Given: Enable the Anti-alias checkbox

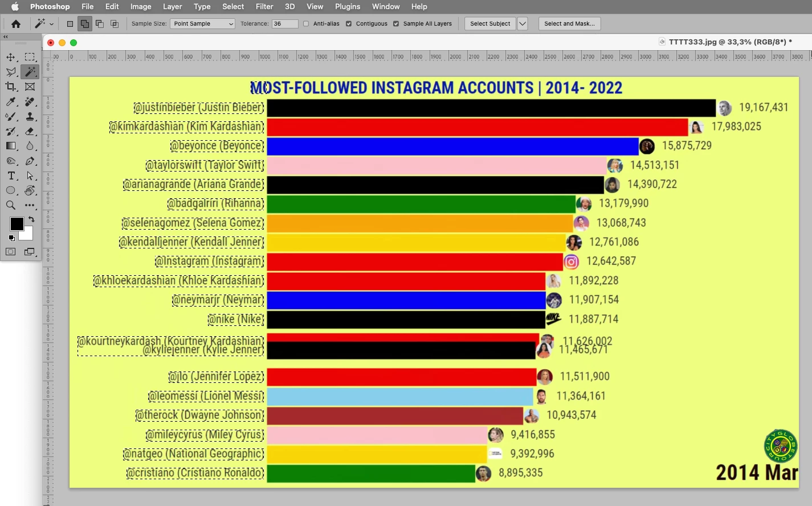Looking at the screenshot, I should click(x=306, y=24).
